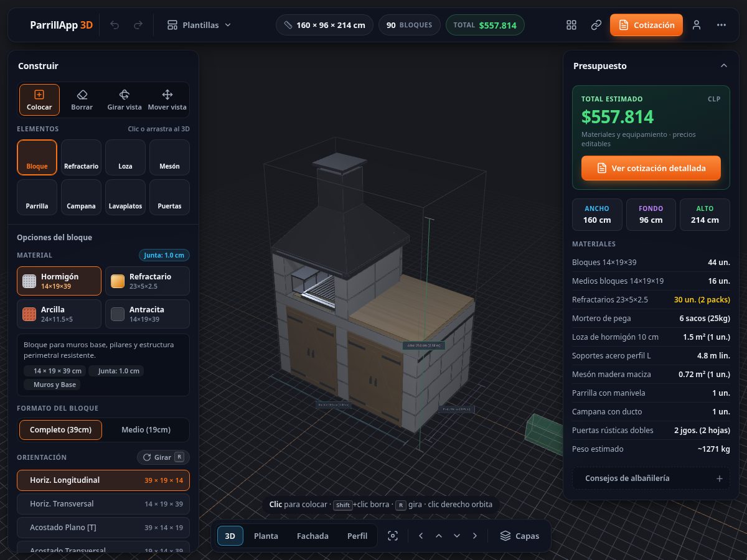Image resolution: width=747 pixels, height=560 pixels.
Task: Click Ver cotización detallada button
Action: coord(651,168)
